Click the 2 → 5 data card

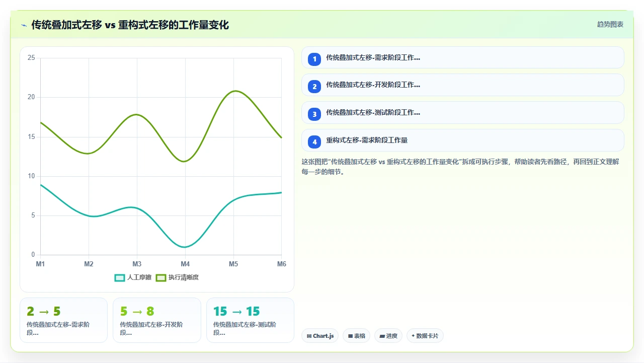63,320
